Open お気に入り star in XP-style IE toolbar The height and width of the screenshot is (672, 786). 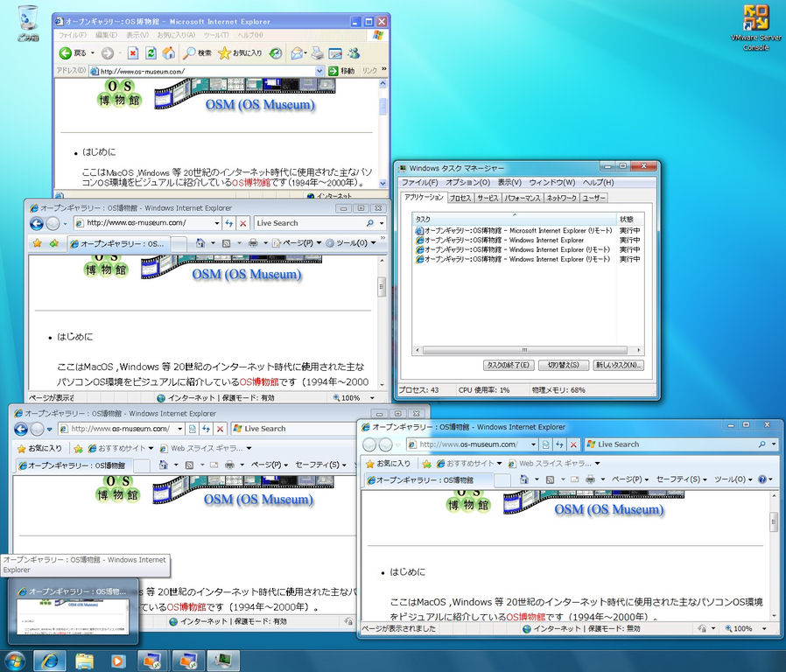(240, 53)
